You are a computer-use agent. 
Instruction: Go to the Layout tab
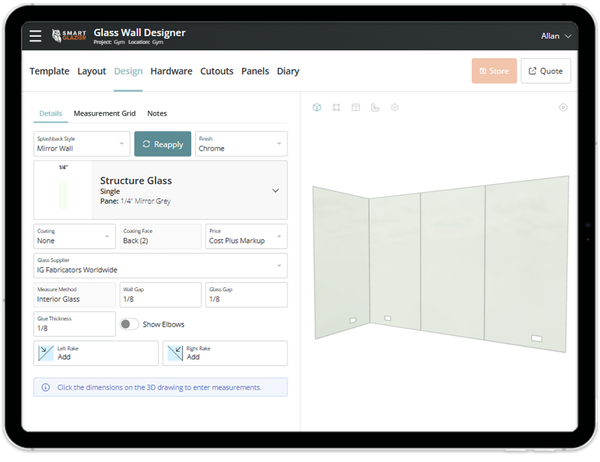click(x=91, y=71)
